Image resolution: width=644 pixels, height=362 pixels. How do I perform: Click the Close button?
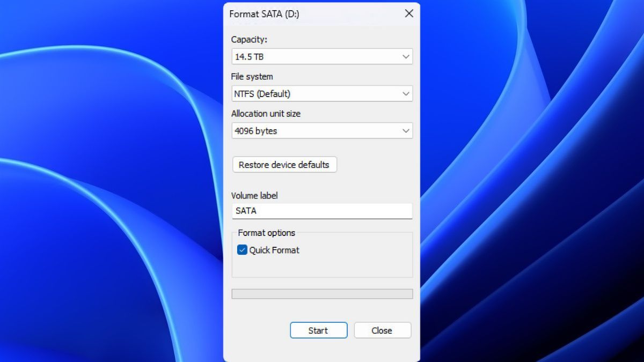click(382, 330)
